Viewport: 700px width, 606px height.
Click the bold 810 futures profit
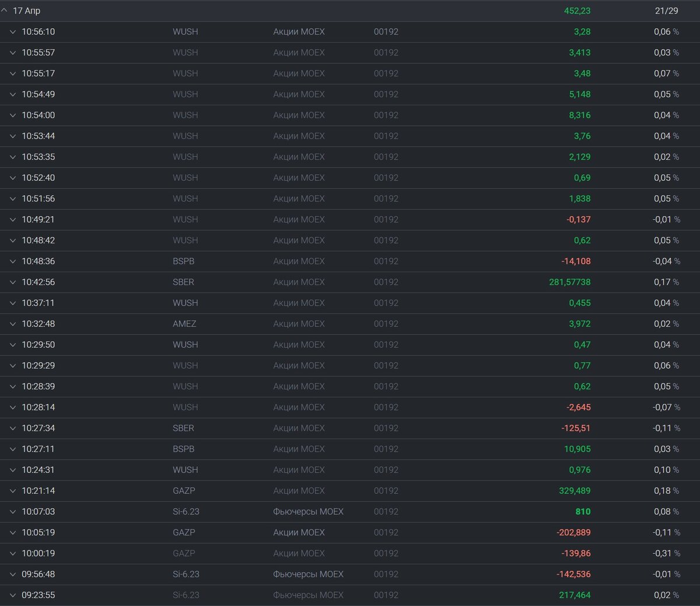pyautogui.click(x=583, y=511)
